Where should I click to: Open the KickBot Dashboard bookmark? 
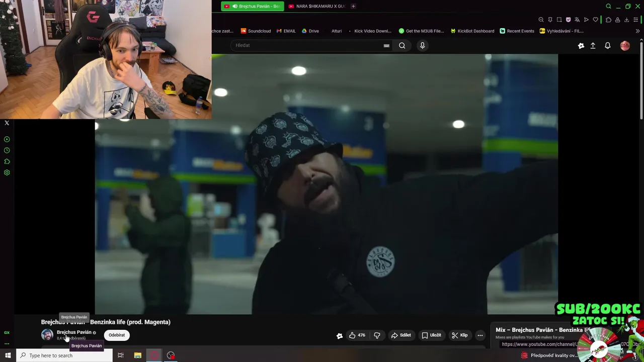(472, 31)
